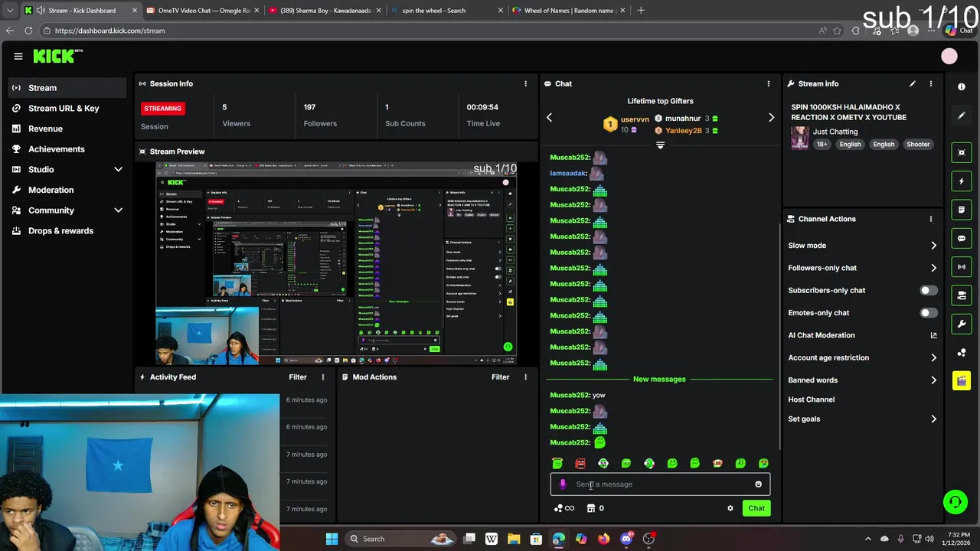Toggle Emotes-only chat switch
The width and height of the screenshot is (980, 551).
click(x=928, y=313)
